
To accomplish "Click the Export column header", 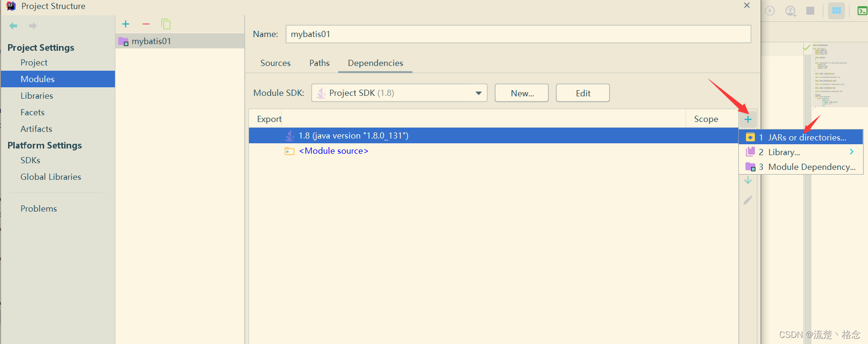I will tap(269, 119).
